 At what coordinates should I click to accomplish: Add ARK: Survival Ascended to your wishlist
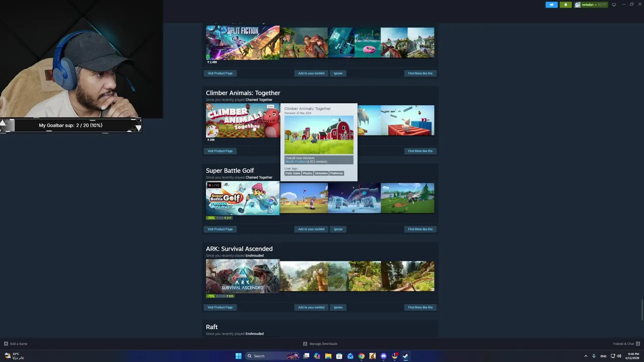coord(311,307)
